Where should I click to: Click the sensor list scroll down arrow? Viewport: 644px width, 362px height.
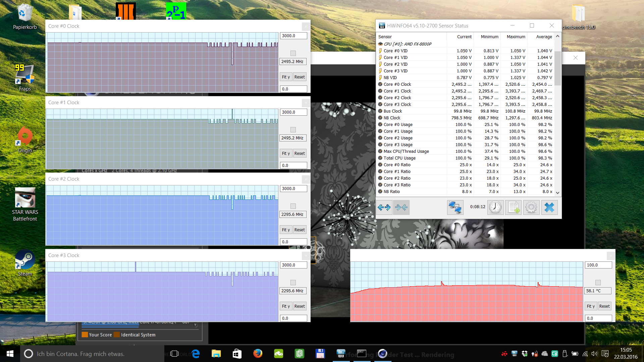(557, 193)
